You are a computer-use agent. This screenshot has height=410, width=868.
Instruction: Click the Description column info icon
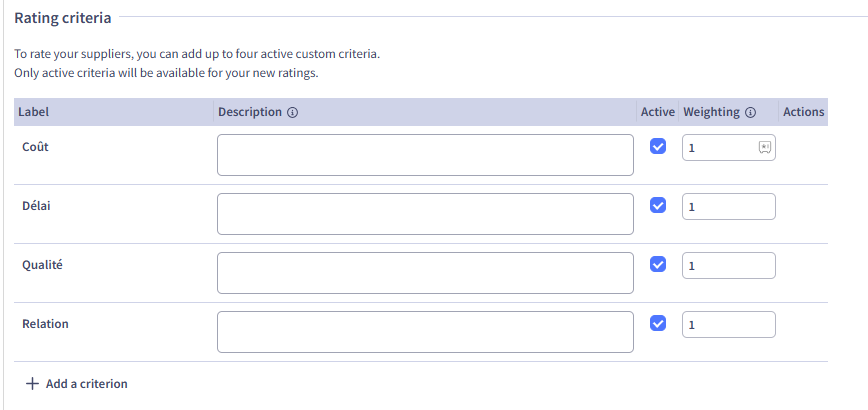293,113
